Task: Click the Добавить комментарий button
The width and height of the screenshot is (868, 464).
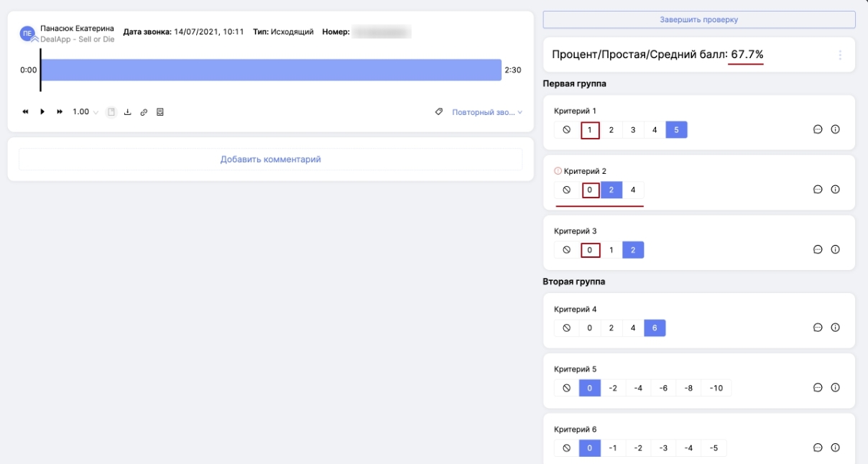Action: click(x=270, y=159)
